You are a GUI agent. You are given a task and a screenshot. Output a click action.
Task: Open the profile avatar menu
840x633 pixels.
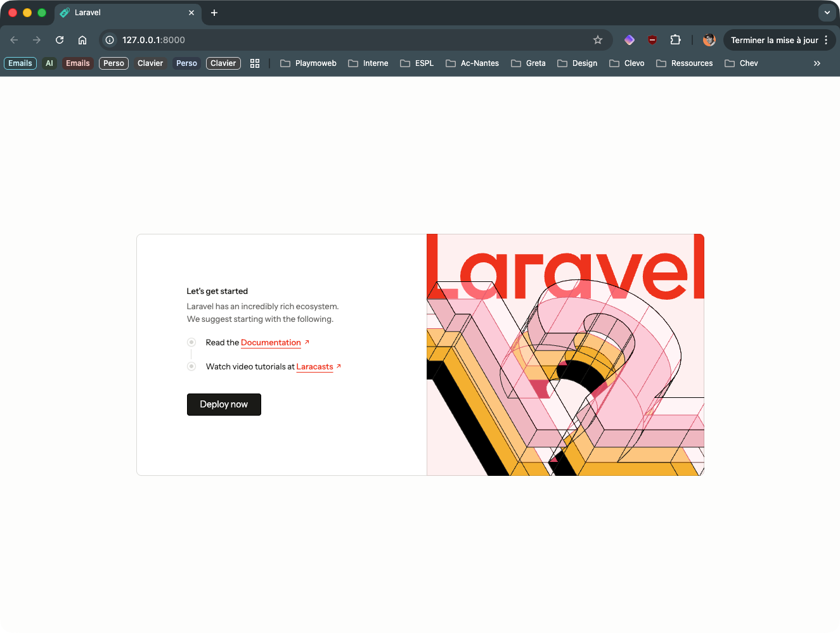tap(709, 39)
